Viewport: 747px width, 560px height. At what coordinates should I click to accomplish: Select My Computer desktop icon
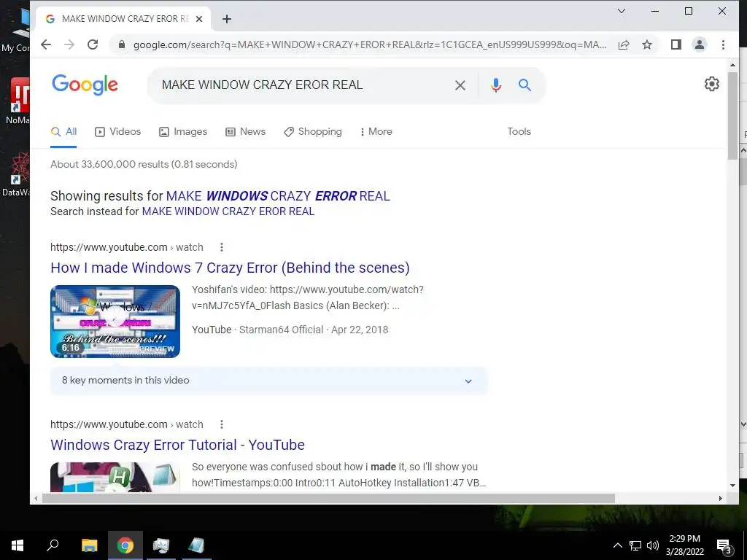tap(18, 31)
